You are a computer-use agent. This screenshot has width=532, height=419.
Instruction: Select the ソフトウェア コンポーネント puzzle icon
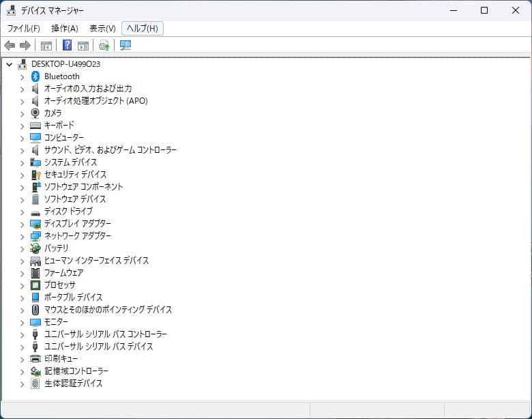click(35, 187)
